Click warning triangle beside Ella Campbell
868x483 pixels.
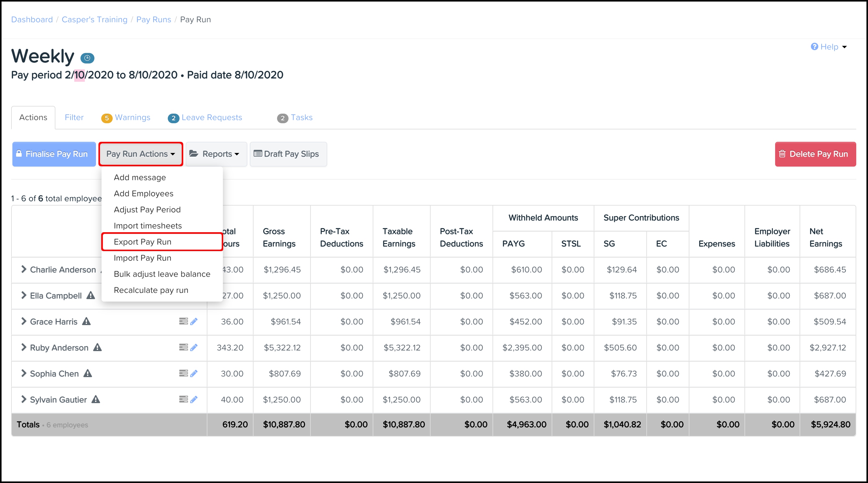pyautogui.click(x=91, y=296)
